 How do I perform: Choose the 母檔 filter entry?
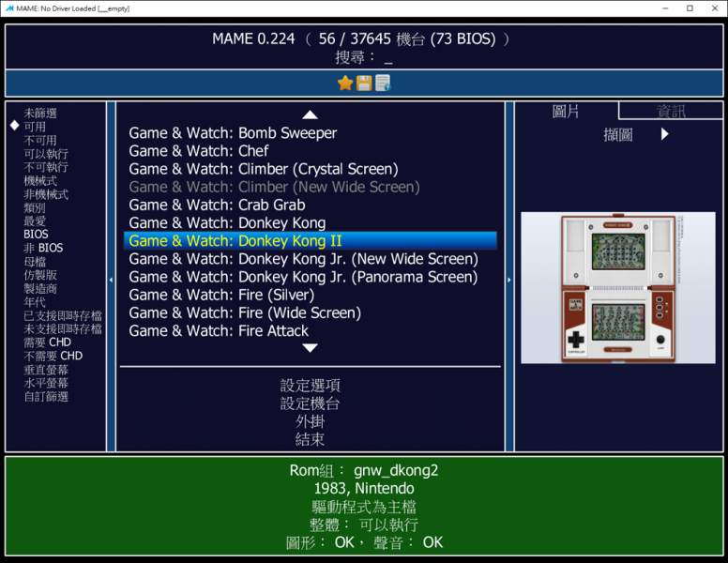pyautogui.click(x=35, y=261)
